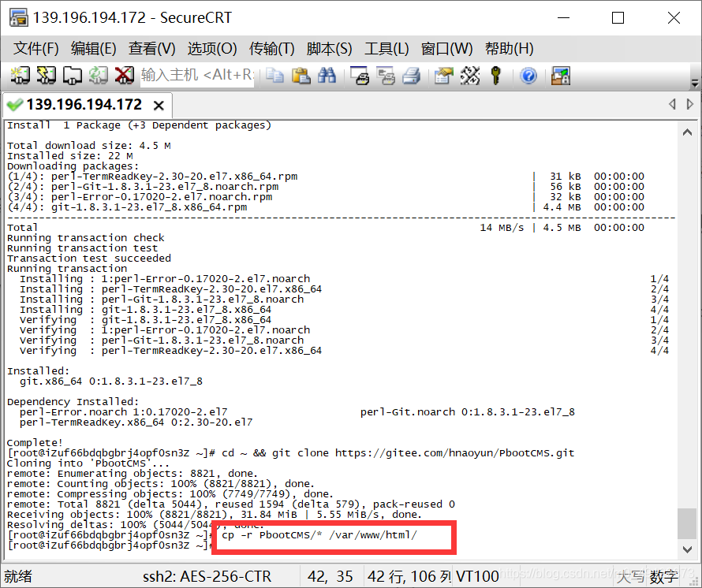The image size is (702, 588).
Task: Close the SecureCRT window
Action: (x=674, y=18)
